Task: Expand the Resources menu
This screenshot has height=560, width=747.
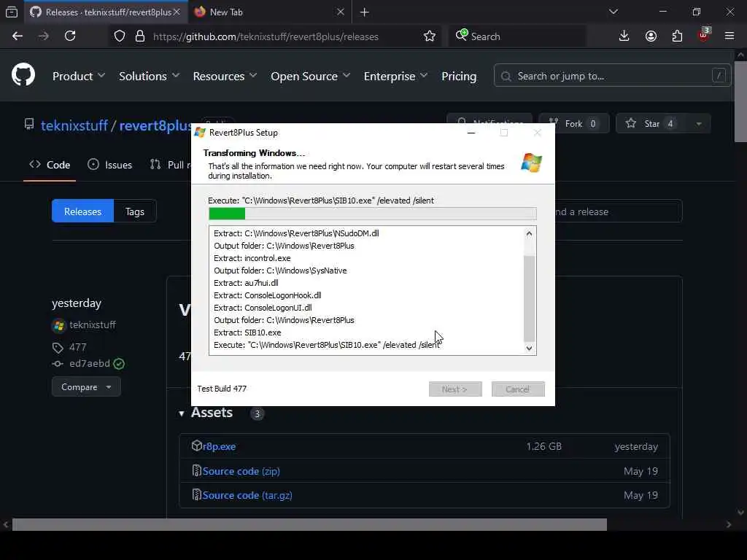Action: click(x=225, y=76)
